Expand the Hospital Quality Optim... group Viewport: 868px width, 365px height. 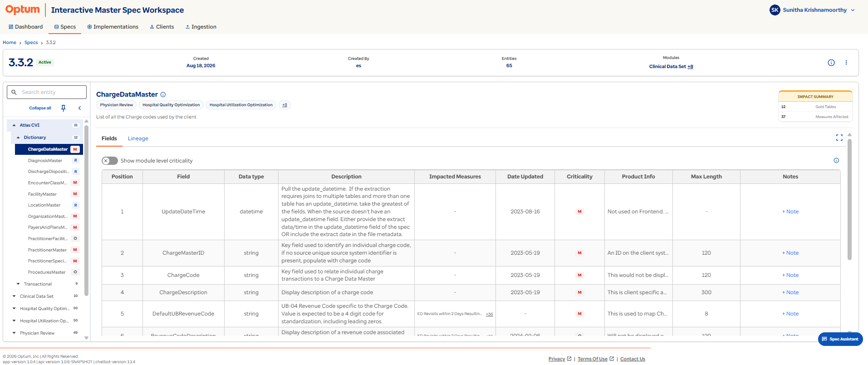[x=14, y=309]
